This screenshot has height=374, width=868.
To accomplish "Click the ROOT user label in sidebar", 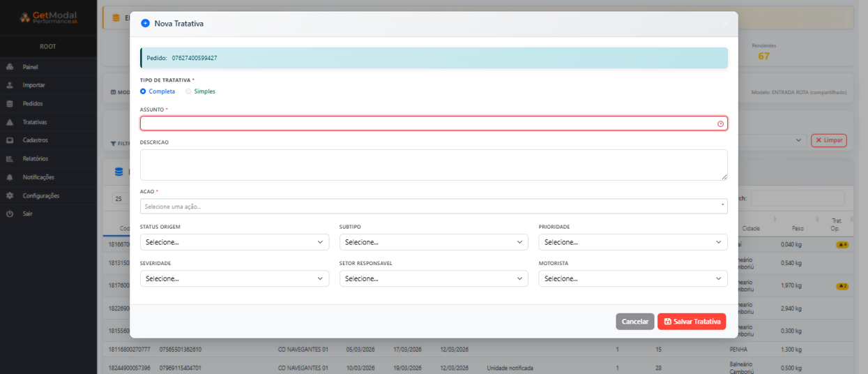I will point(48,47).
